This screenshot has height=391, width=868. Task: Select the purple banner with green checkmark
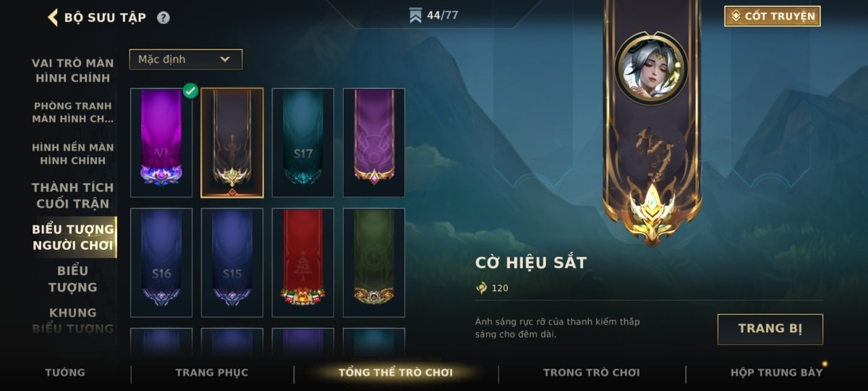coord(161,143)
